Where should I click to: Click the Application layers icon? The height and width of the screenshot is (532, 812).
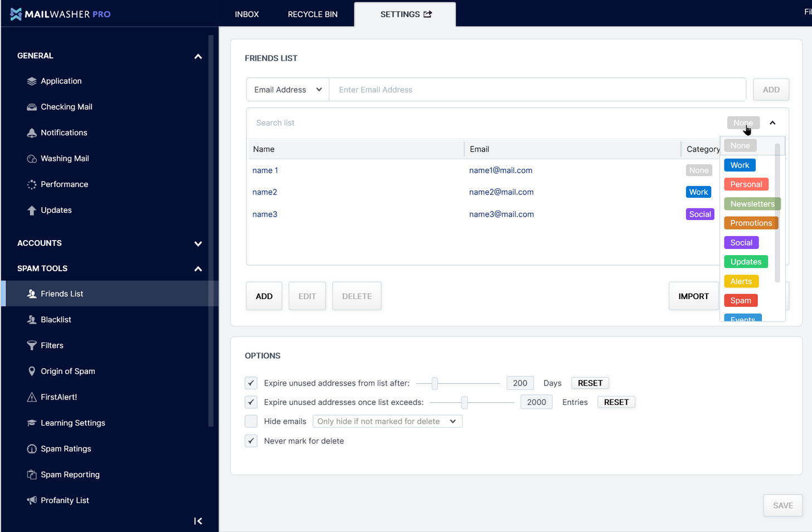(32, 81)
